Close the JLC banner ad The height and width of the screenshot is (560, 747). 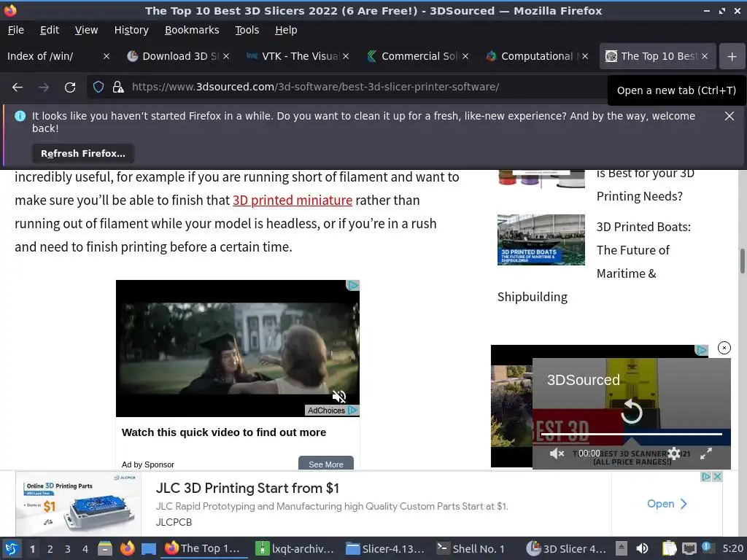click(x=718, y=477)
